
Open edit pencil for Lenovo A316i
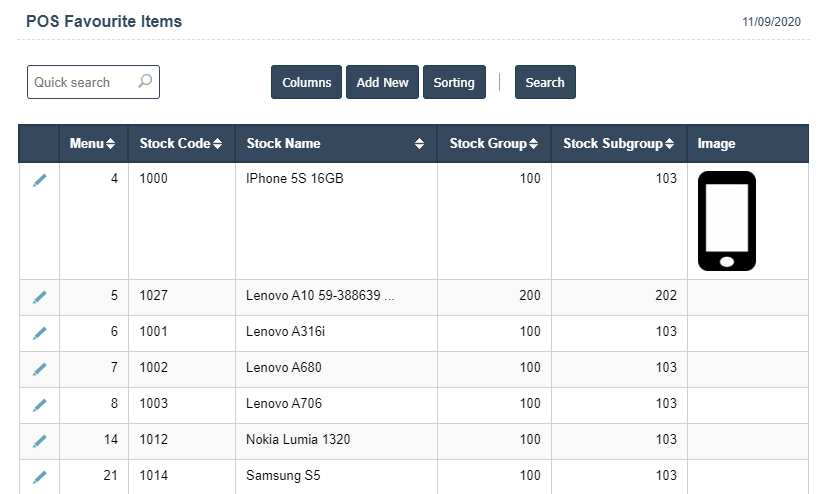(x=40, y=333)
